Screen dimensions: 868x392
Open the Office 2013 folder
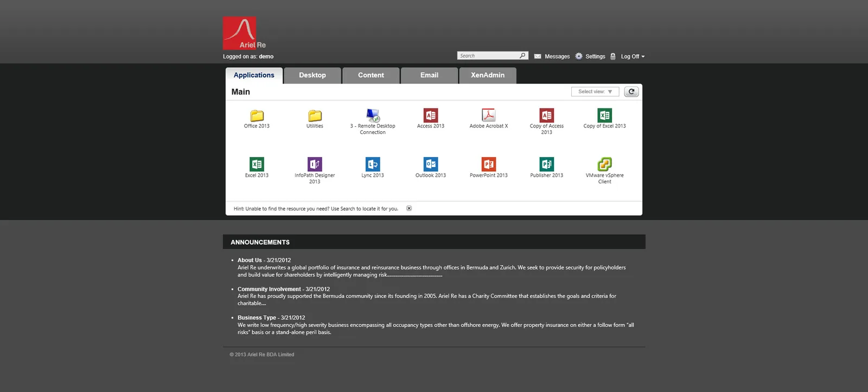(x=257, y=119)
